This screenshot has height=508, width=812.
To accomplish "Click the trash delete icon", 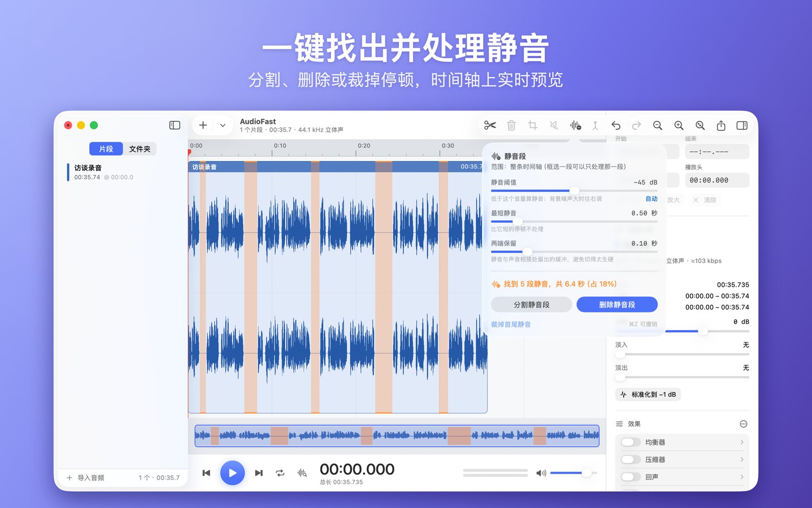I will (x=511, y=125).
